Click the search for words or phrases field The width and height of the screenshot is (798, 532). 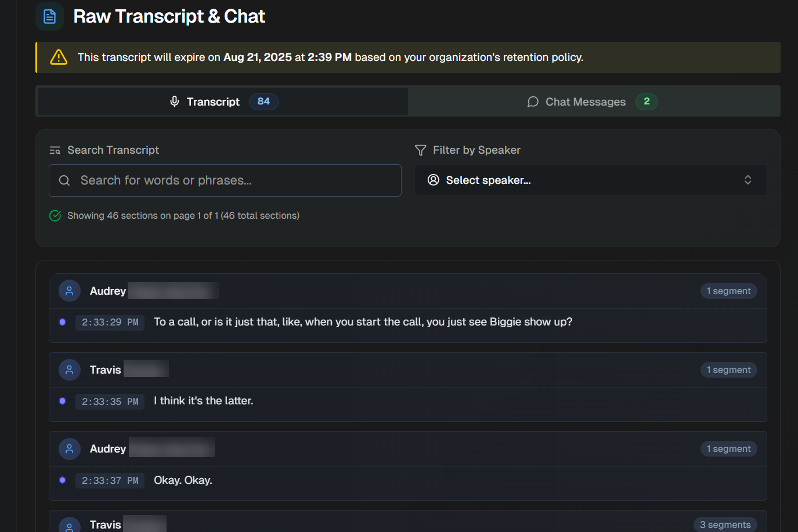(x=225, y=180)
